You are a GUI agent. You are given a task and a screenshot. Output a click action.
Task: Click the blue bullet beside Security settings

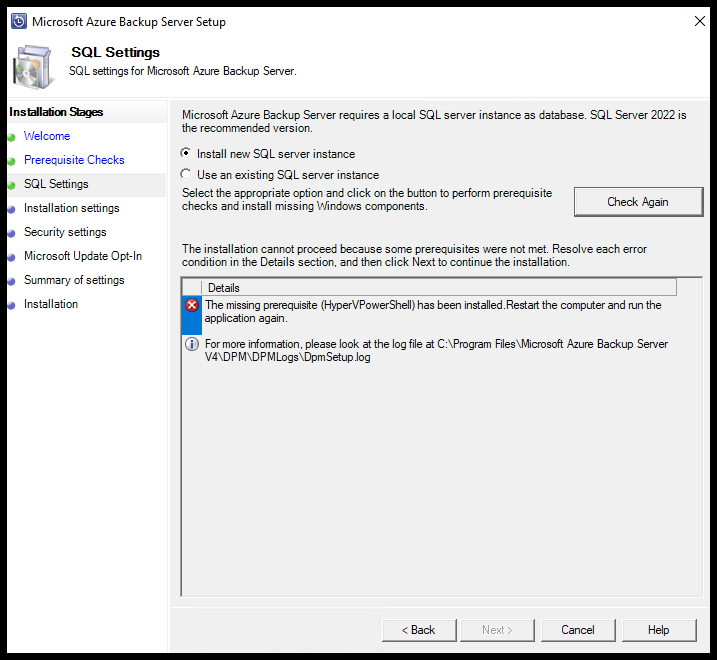click(12, 233)
